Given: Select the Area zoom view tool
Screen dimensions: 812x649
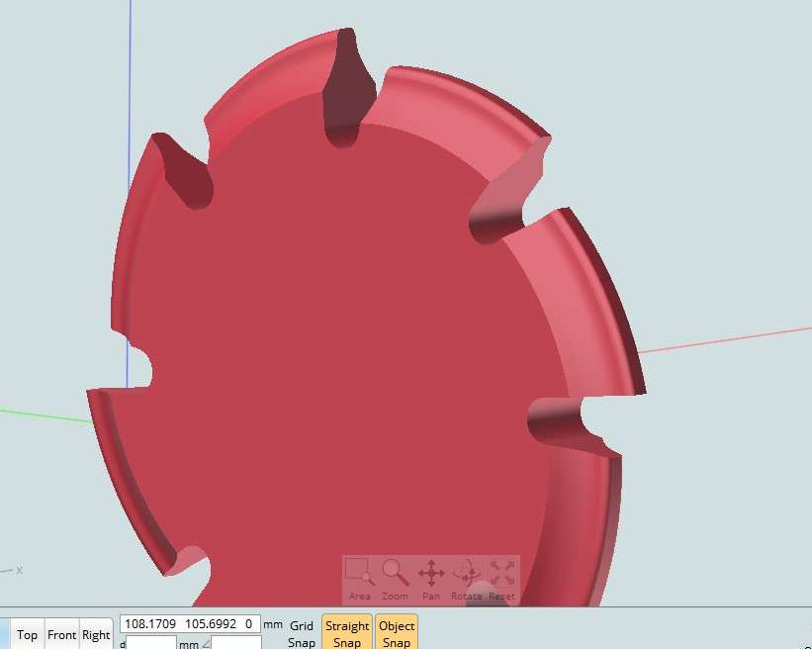Looking at the screenshot, I should click(359, 579).
